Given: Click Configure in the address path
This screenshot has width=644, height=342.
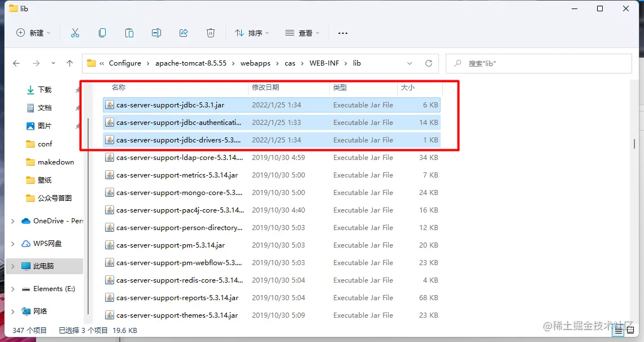Looking at the screenshot, I should (125, 63).
